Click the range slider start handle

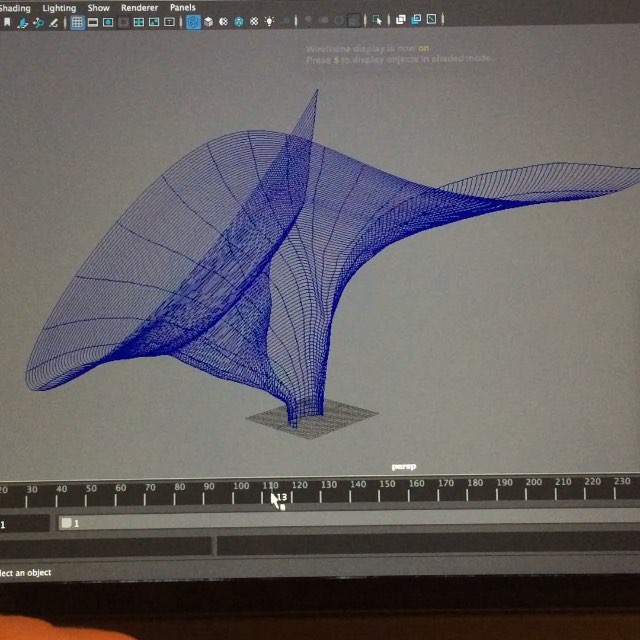[66, 523]
